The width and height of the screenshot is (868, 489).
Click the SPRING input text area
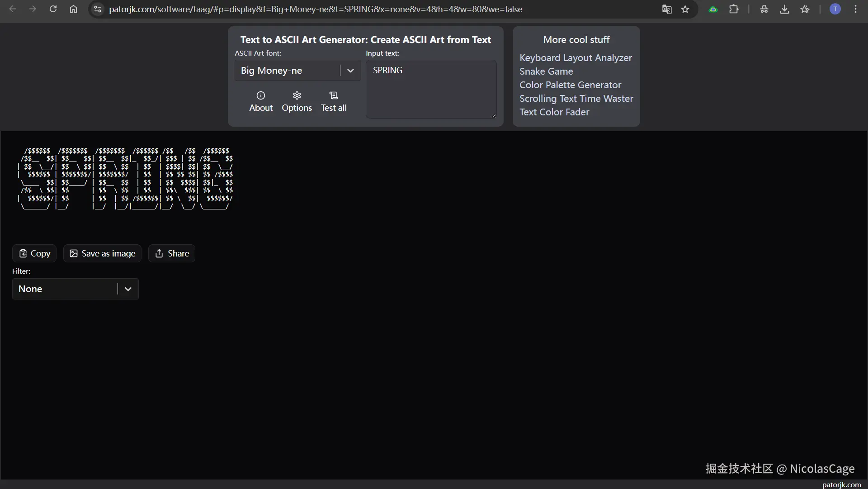(431, 89)
